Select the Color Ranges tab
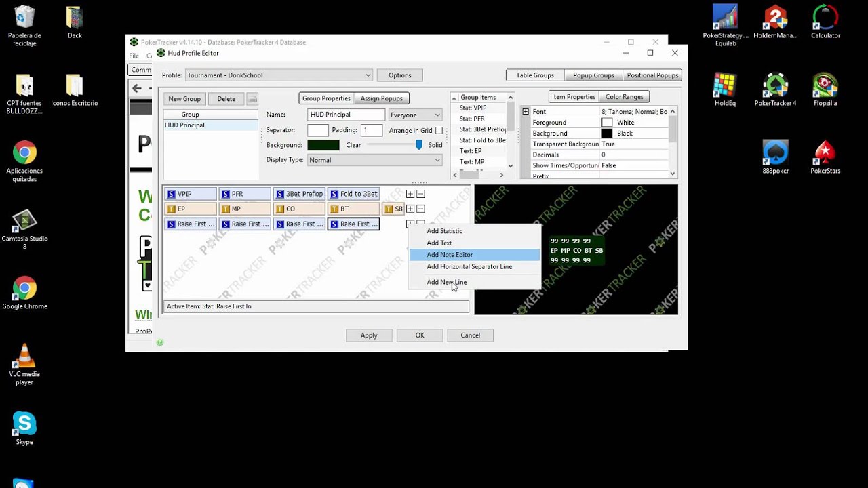 pyautogui.click(x=624, y=97)
